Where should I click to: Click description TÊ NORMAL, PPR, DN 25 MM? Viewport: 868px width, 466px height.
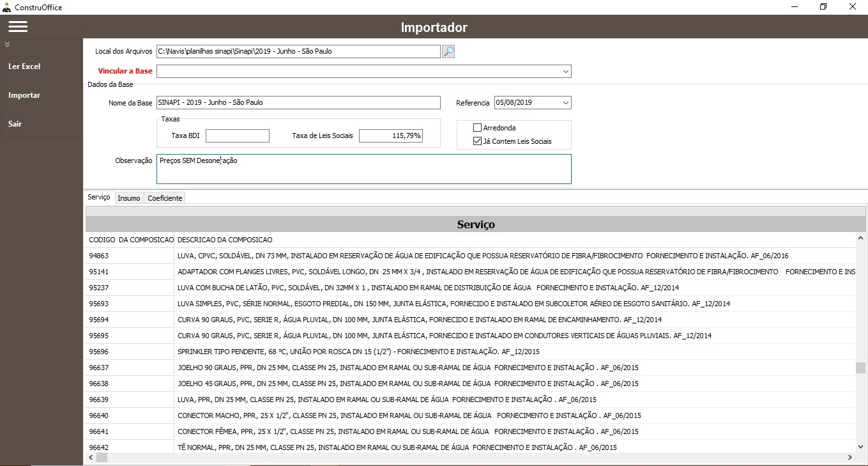(397, 447)
